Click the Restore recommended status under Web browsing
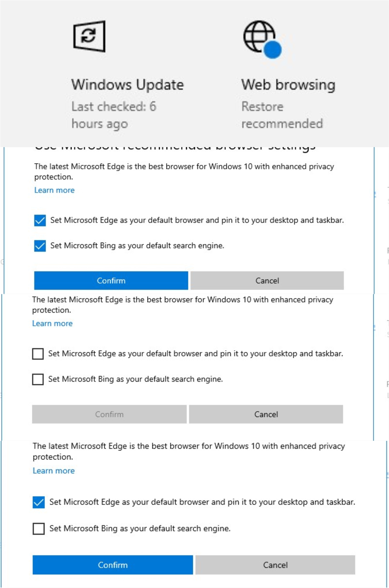Image resolution: width=389 pixels, height=588 pixels. (282, 115)
